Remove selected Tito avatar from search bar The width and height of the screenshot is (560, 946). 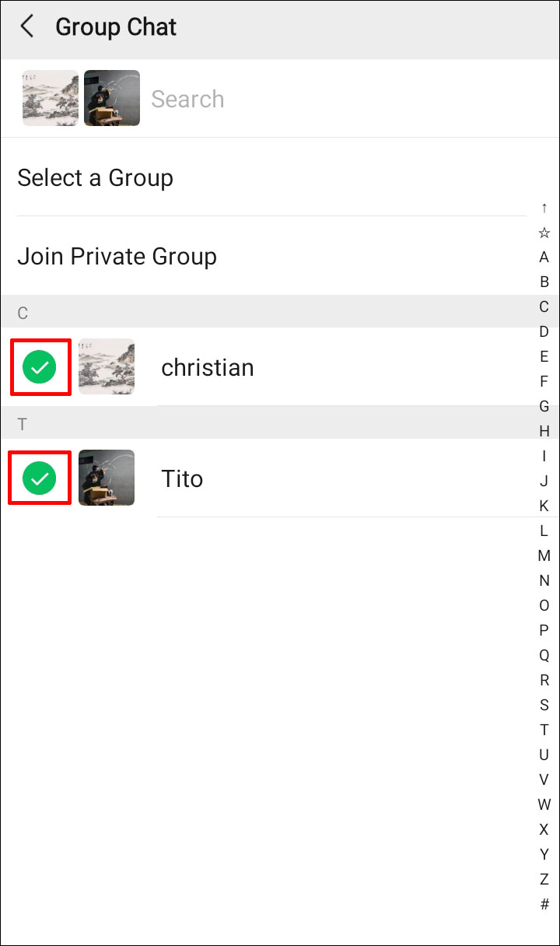click(x=112, y=99)
